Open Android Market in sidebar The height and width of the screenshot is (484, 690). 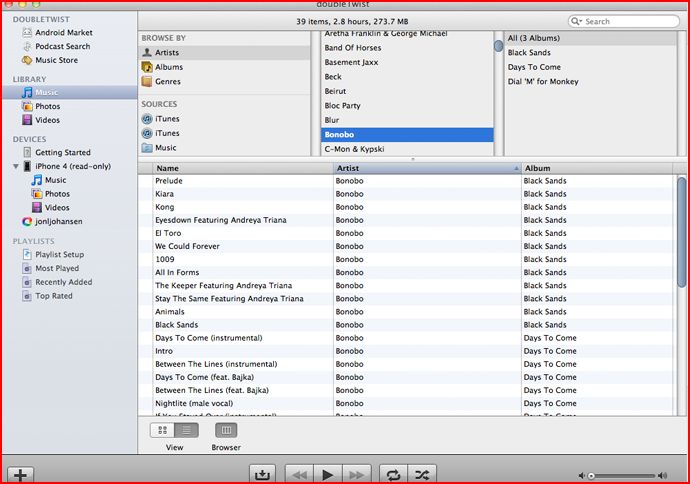(x=57, y=33)
